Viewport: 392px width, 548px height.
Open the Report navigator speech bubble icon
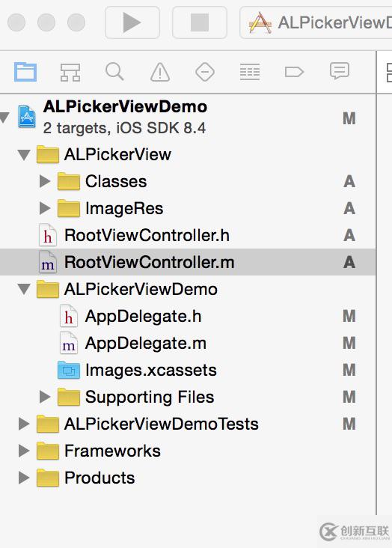(339, 71)
